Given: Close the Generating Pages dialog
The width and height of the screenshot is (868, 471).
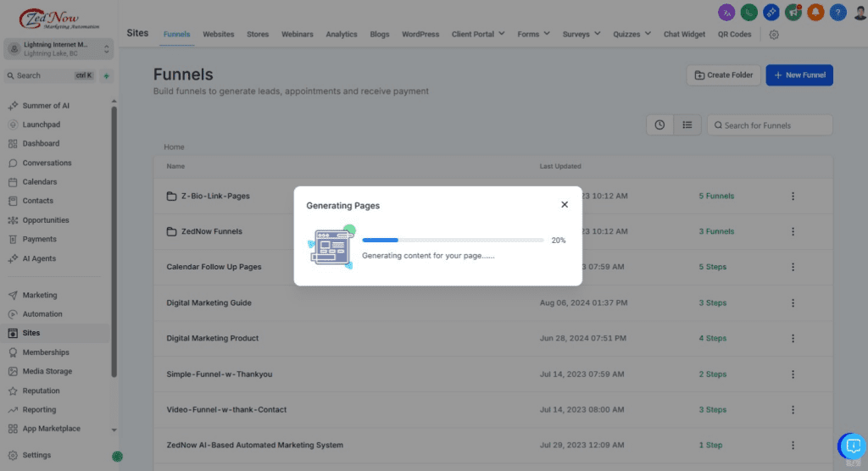Looking at the screenshot, I should pos(564,205).
